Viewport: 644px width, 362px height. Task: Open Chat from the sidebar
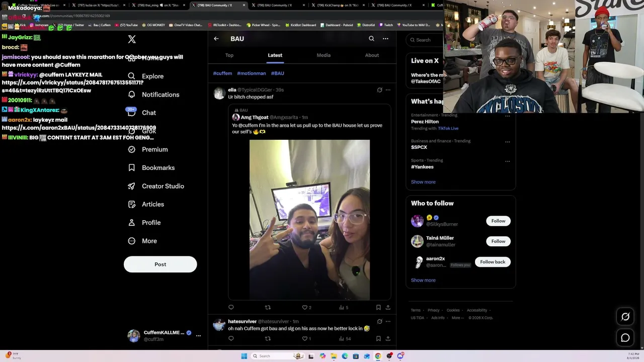[142, 113]
